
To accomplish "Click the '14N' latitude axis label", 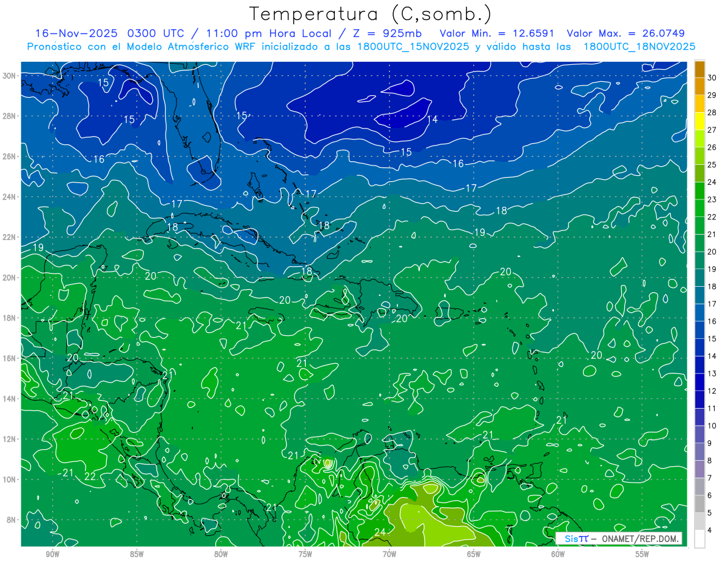I will (x=10, y=399).
